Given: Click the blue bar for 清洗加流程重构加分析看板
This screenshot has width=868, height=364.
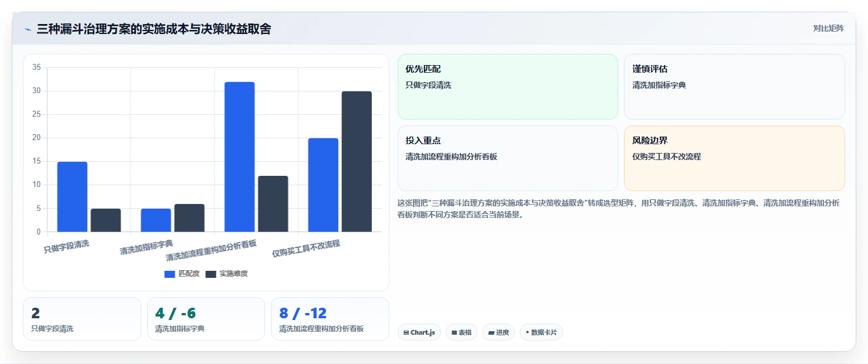Looking at the screenshot, I should point(239,157).
